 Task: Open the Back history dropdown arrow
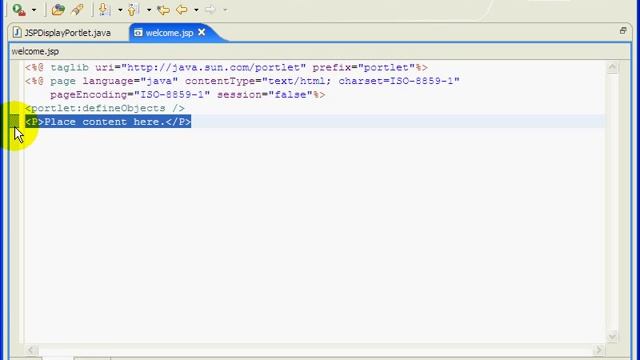196,10
